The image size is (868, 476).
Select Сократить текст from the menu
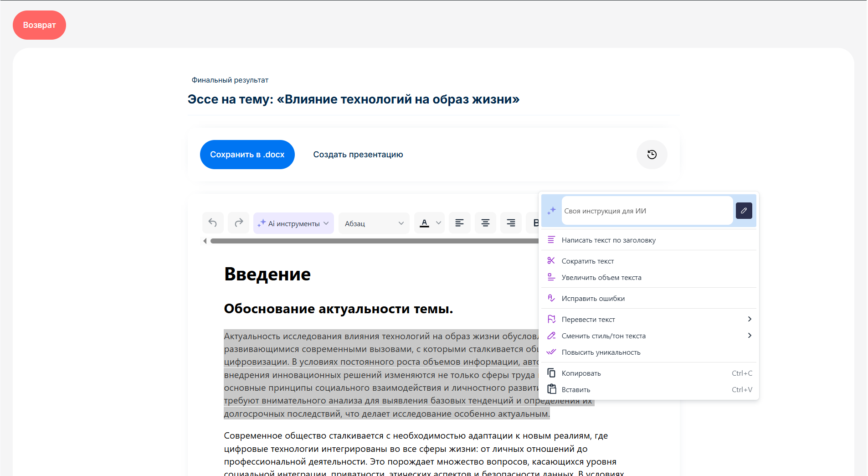(x=587, y=261)
